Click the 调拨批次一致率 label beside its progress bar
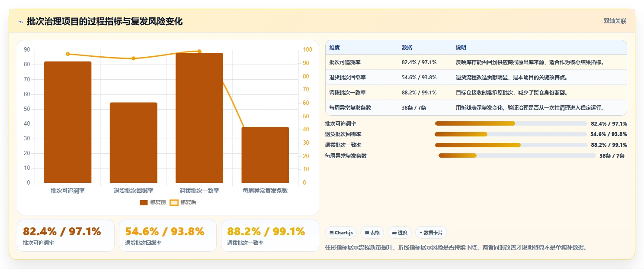The width and height of the screenshot is (644, 269). [343, 145]
